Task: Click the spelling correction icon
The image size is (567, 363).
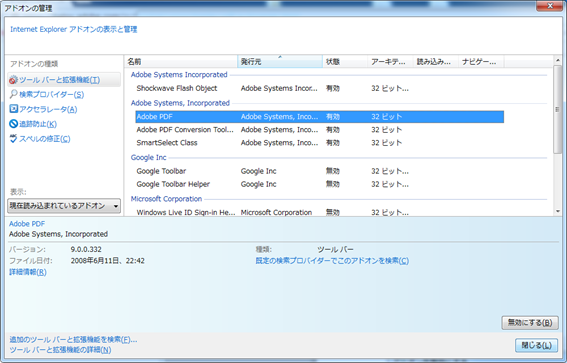Action: click(13, 138)
